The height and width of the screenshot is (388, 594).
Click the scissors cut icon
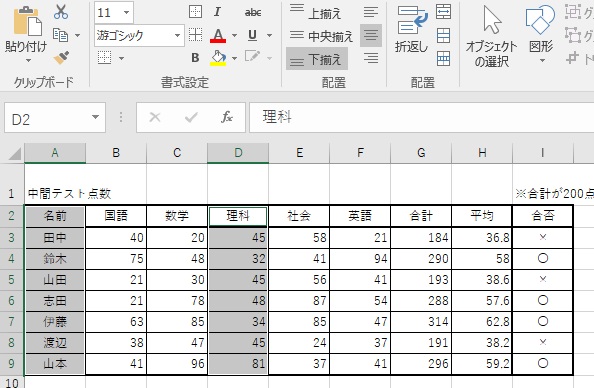click(61, 12)
